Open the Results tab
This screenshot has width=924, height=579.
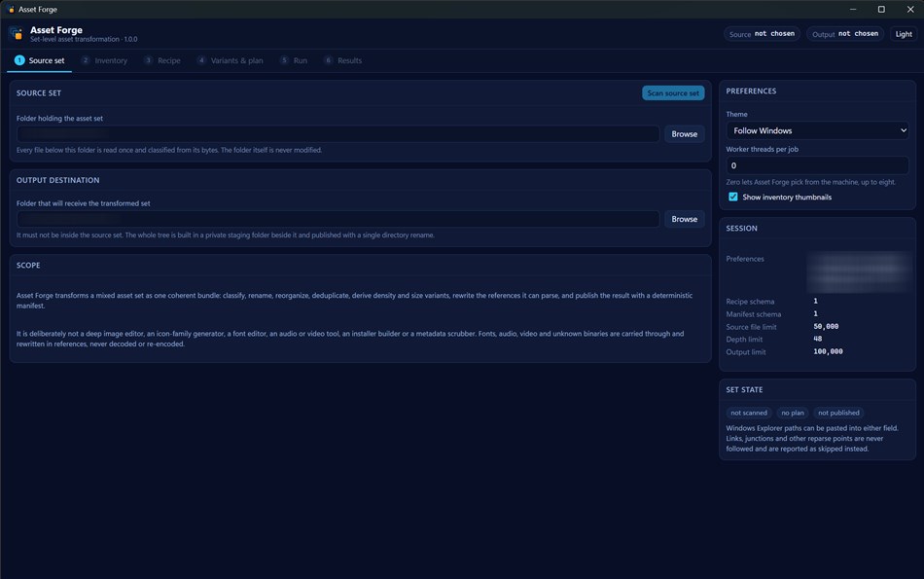click(343, 60)
